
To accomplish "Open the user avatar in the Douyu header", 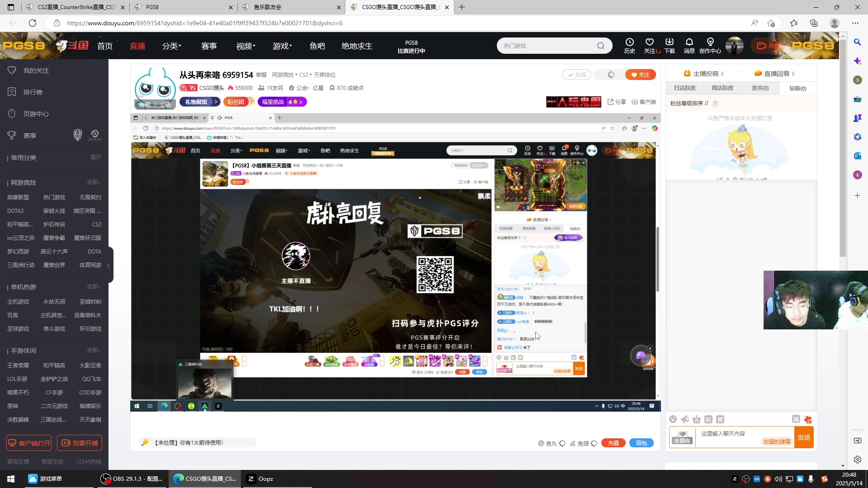I will [x=735, y=46].
